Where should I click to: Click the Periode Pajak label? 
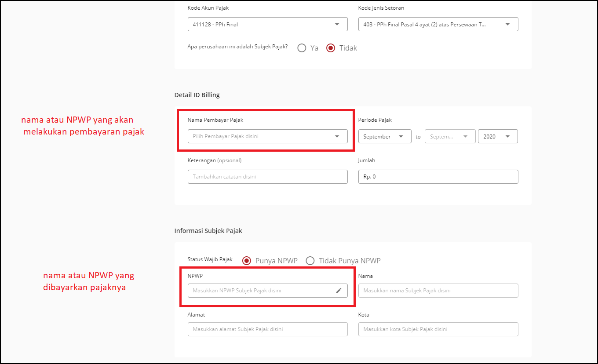point(375,120)
